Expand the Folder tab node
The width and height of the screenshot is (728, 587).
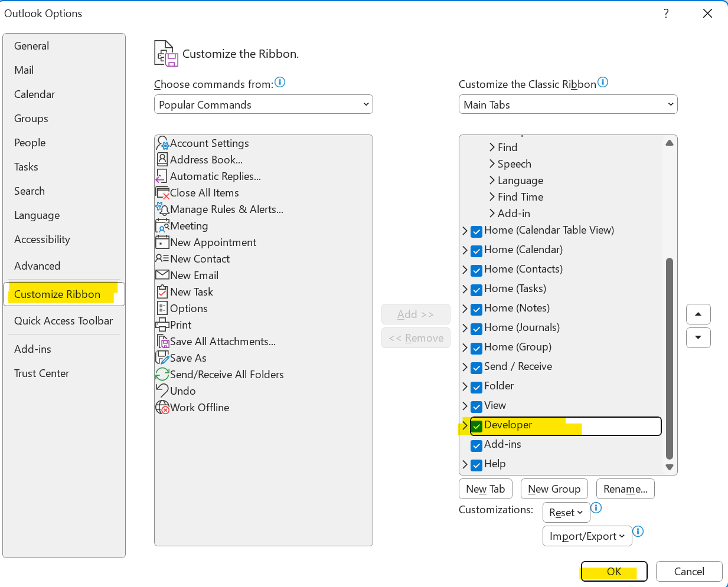point(465,387)
